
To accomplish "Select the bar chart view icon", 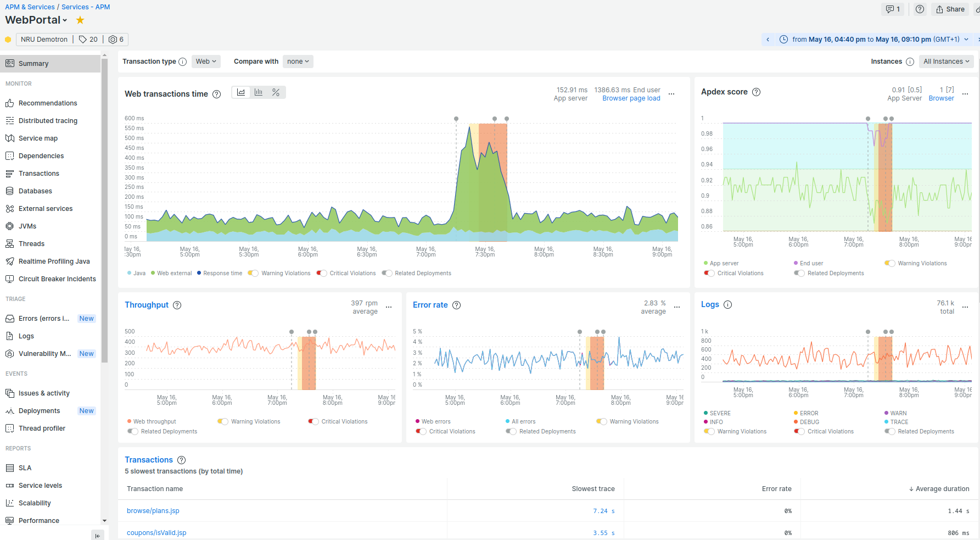I will 258,92.
